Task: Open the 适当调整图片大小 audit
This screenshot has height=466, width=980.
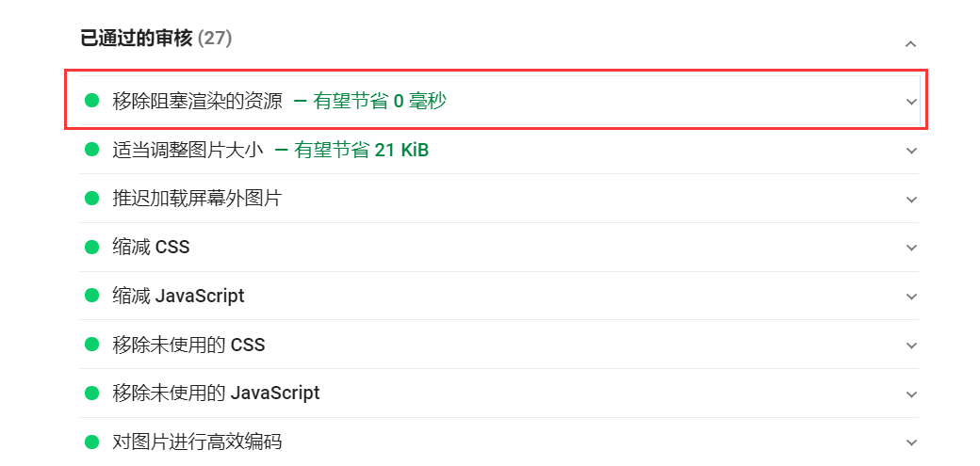Action: [x=188, y=150]
